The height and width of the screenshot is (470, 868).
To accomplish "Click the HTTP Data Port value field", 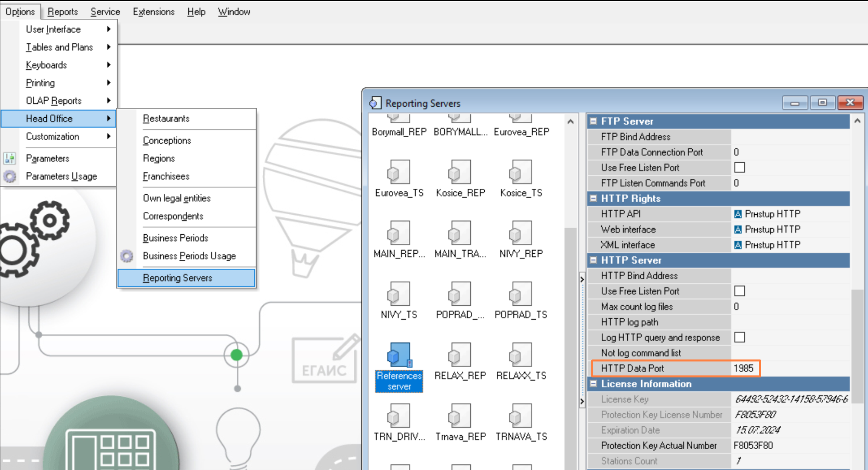I will click(744, 368).
